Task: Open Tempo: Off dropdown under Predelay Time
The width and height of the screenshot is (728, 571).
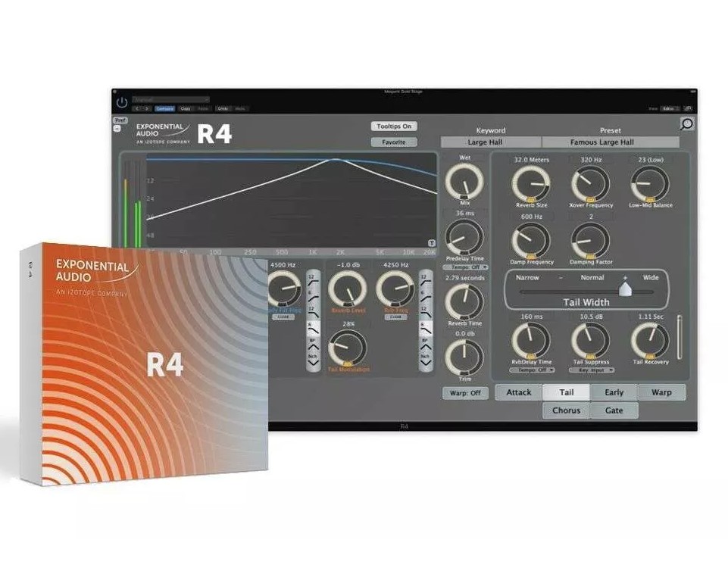Action: pos(465,267)
